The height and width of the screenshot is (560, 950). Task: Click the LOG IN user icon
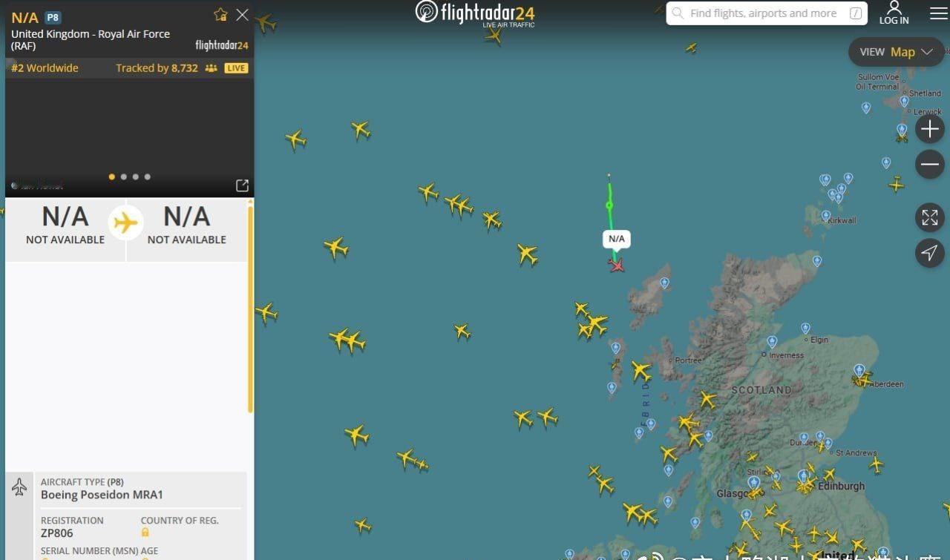[894, 13]
